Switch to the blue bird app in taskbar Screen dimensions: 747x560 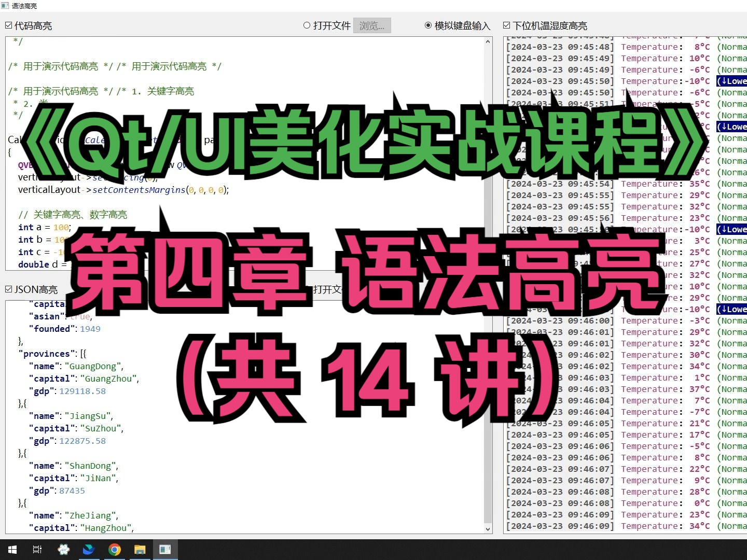(89, 550)
